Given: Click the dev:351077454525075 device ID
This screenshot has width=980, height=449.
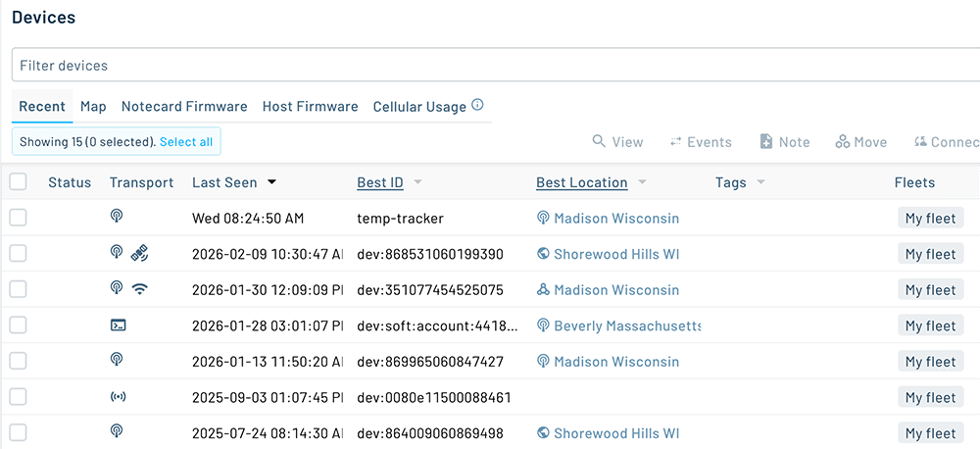Looking at the screenshot, I should click(x=430, y=290).
